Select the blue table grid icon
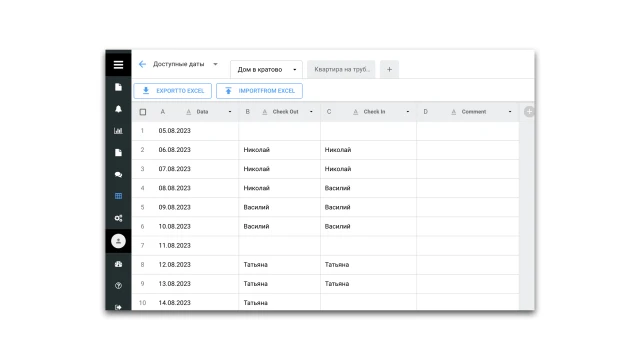Viewport: 640px width, 360px height. [x=118, y=196]
